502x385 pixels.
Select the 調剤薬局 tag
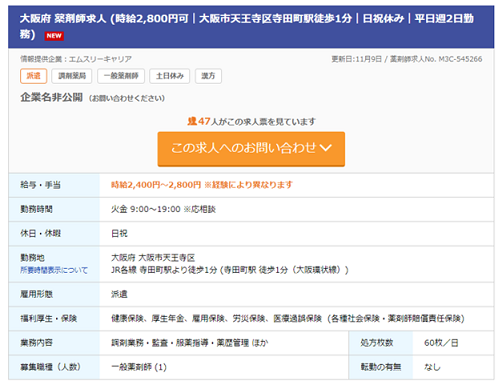tap(72, 76)
